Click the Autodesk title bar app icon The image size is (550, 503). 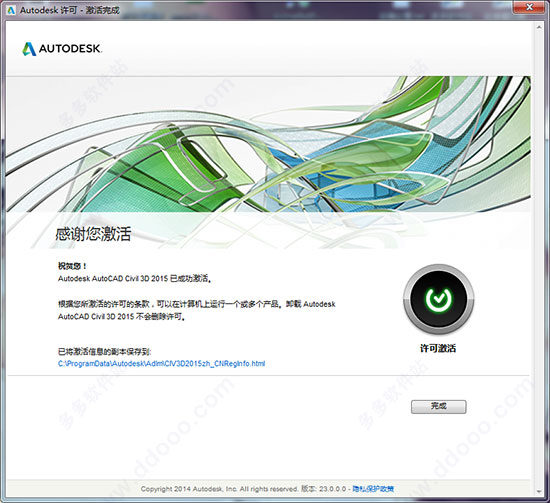11,10
